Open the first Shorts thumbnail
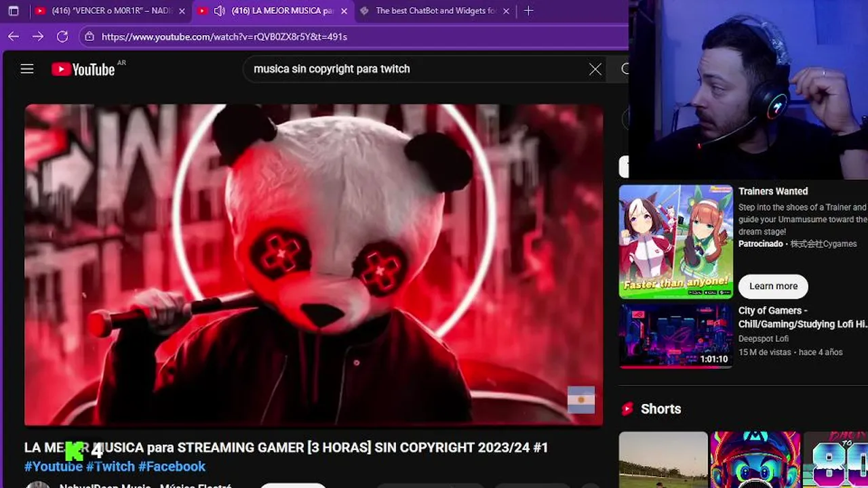868x488 pixels. 663,460
